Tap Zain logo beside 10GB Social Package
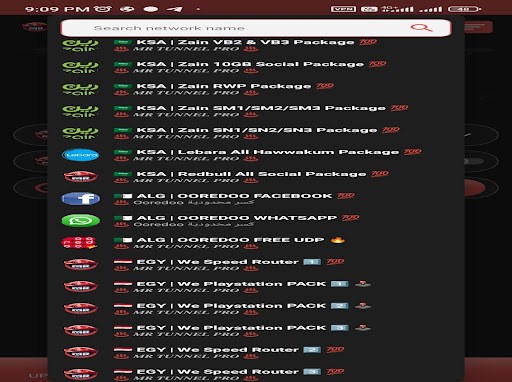 click(80, 67)
